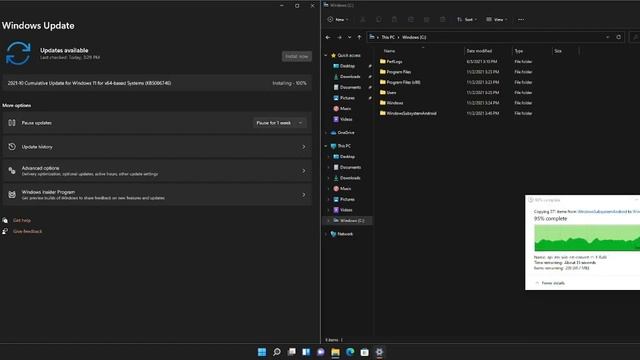The width and height of the screenshot is (640, 360).
Task: Select Downloads under Quick access
Action: (347, 77)
